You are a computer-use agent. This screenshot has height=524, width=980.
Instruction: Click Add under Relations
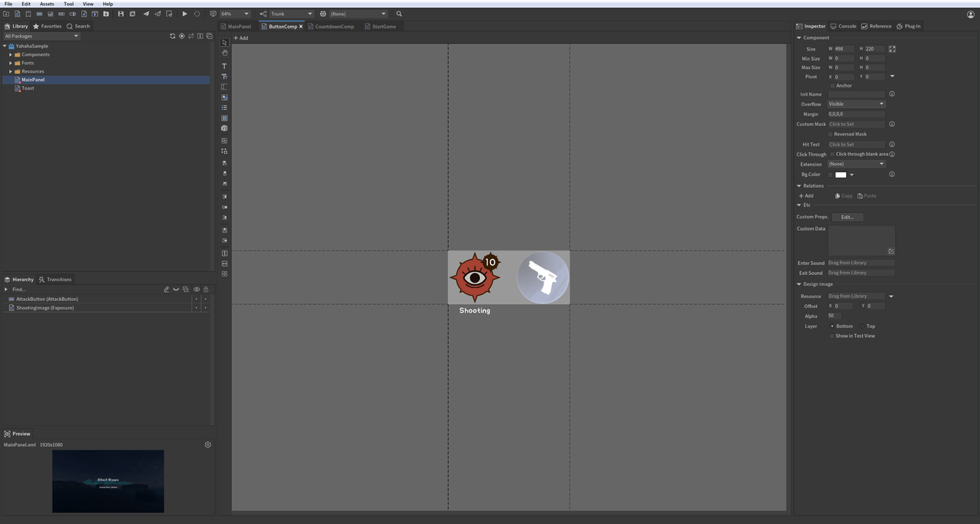click(x=806, y=196)
